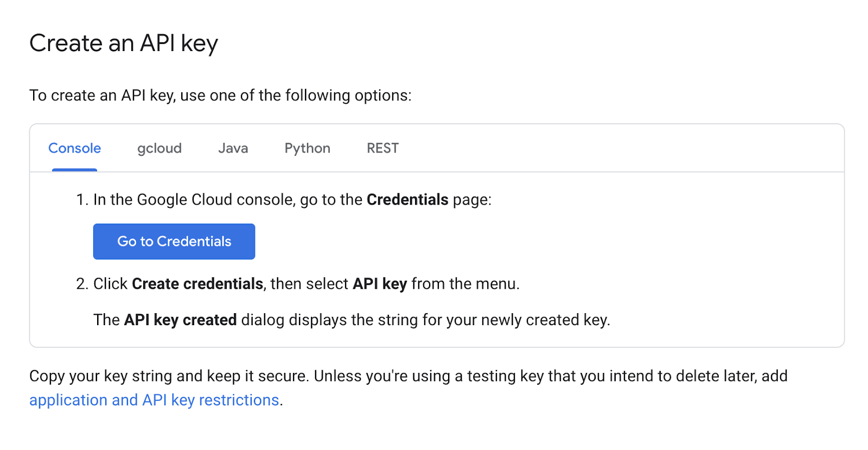Open application and API key restrictions link

click(154, 400)
